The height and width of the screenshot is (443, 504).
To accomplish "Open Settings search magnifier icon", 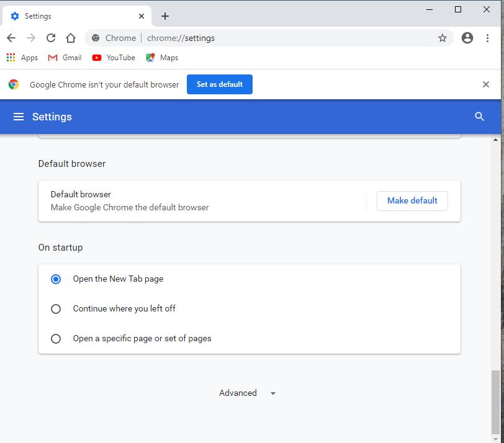I will pos(479,116).
